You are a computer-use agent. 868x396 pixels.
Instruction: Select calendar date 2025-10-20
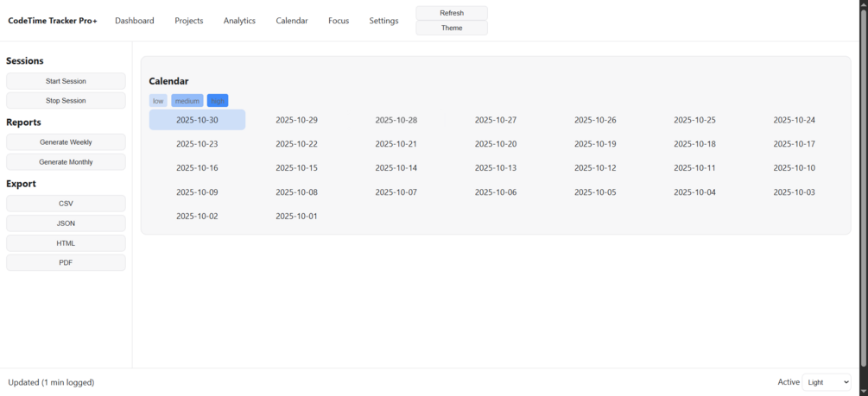pos(496,144)
